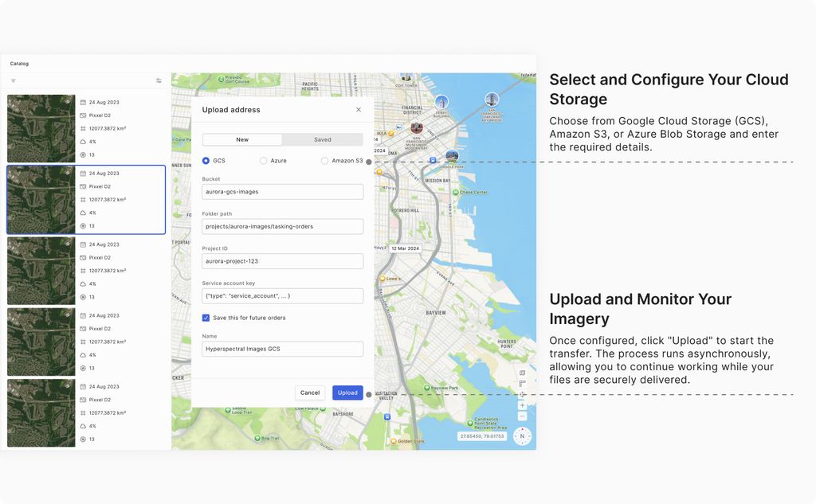Click the area grid icon in the first item

click(x=83, y=128)
